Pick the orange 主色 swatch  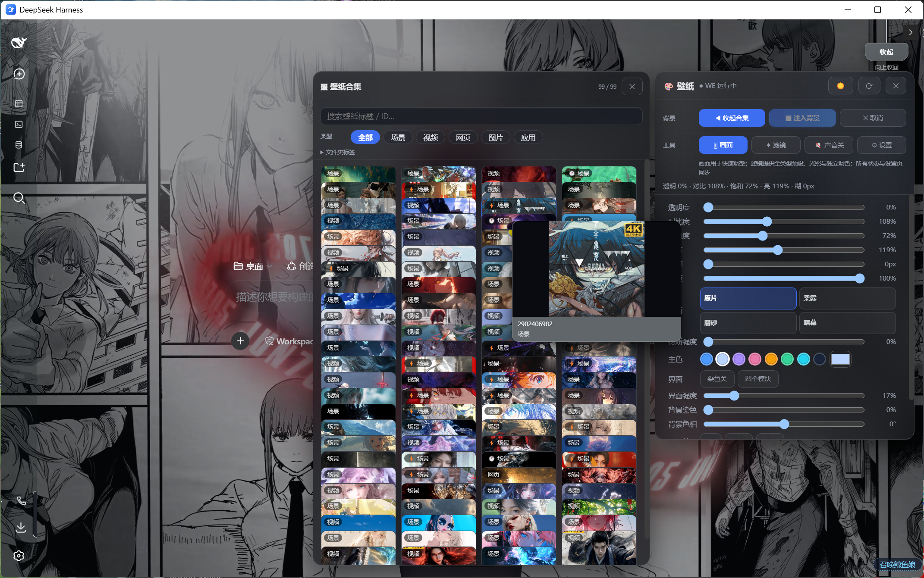tap(771, 359)
